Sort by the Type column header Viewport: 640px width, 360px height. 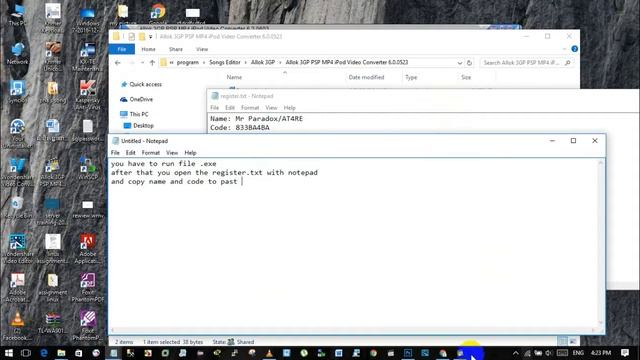click(x=411, y=77)
